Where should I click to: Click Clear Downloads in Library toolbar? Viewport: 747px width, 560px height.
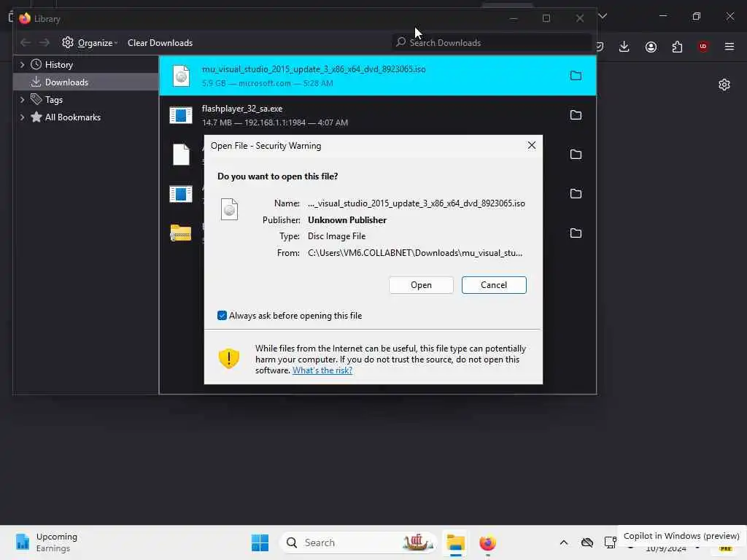point(160,42)
